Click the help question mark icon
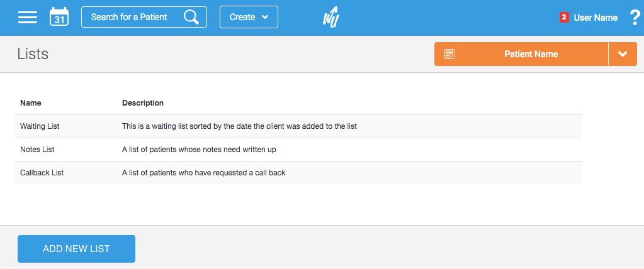The height and width of the screenshot is (269, 644). pyautogui.click(x=635, y=18)
